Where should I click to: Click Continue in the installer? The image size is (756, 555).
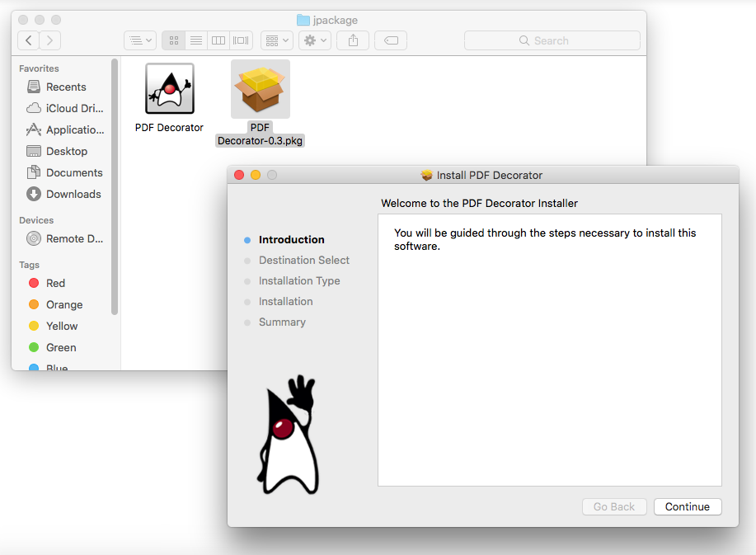688,507
